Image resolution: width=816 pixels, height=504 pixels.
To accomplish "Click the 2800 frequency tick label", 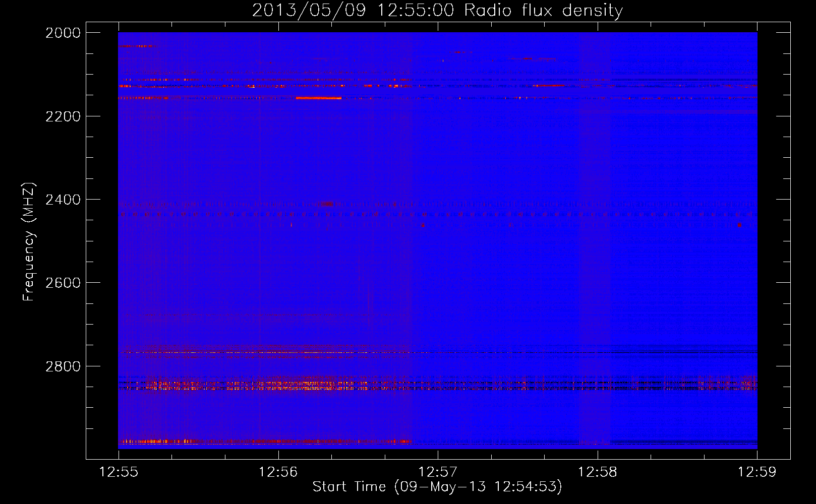I will click(x=63, y=366).
